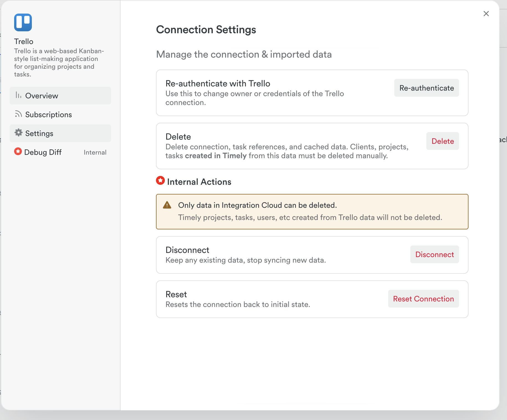
Task: Click the close X at top right
Action: pyautogui.click(x=486, y=14)
